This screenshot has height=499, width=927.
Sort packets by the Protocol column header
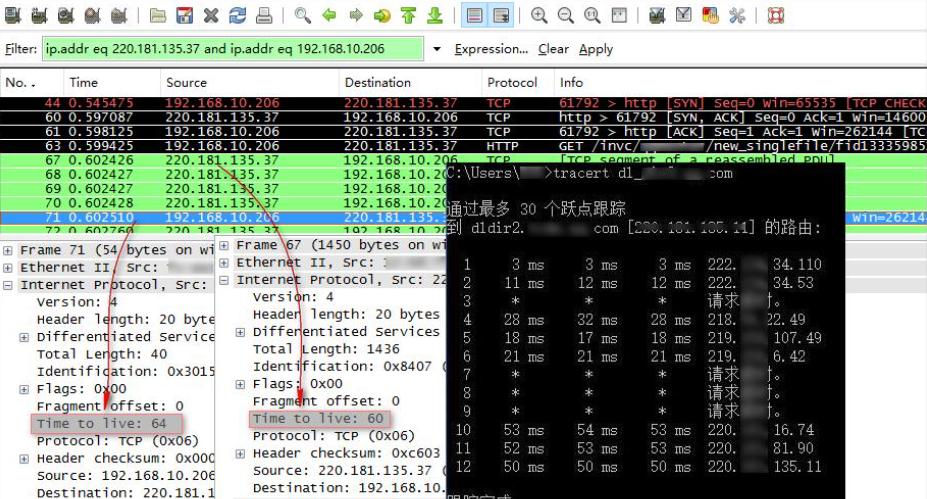pos(512,83)
